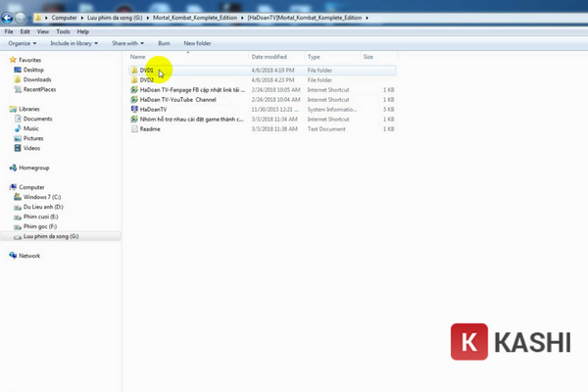Click 'Homegroup' label in sidebar
The image size is (588, 392).
(33, 168)
